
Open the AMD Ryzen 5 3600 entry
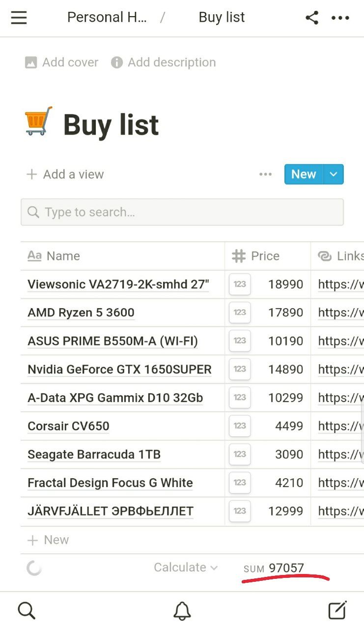point(81,313)
